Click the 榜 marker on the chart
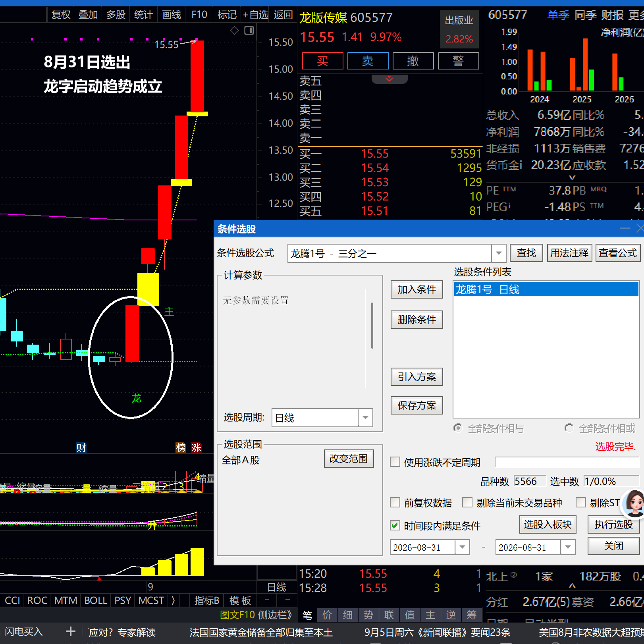Viewport: 644px width, 644px height. [x=181, y=447]
